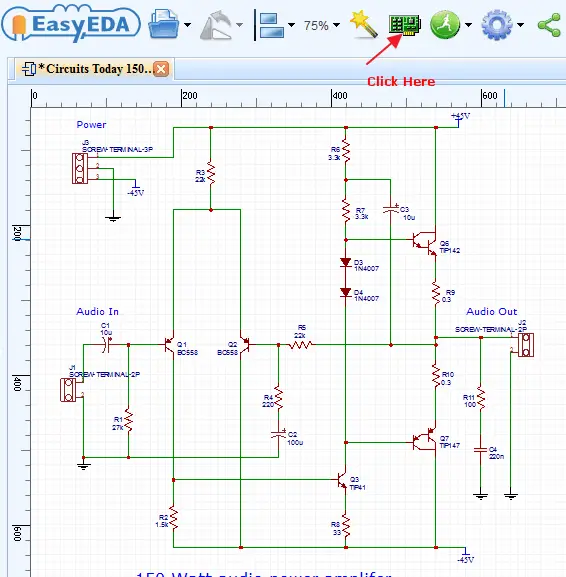Select capacitor C4 220n

(481, 450)
